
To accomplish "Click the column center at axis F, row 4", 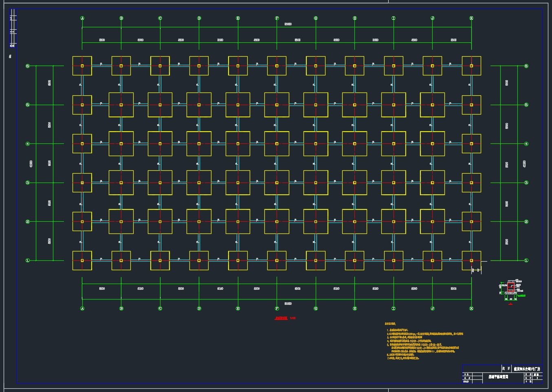I will 277,144.
